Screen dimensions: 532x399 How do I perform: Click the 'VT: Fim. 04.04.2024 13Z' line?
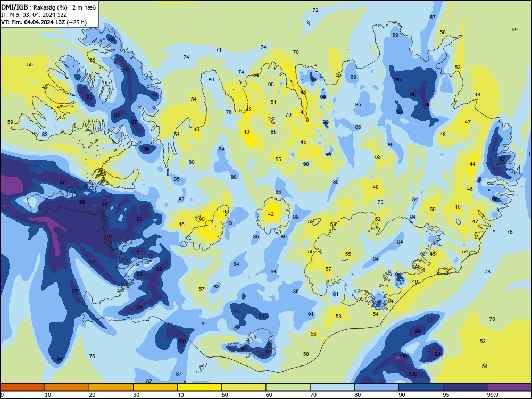point(33,22)
